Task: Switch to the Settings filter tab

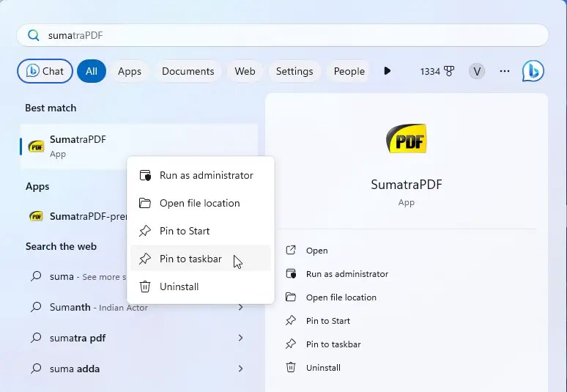Action: click(294, 71)
